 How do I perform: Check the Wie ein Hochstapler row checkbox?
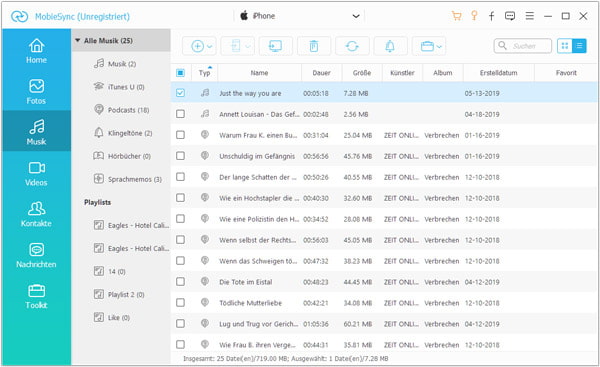(x=180, y=198)
